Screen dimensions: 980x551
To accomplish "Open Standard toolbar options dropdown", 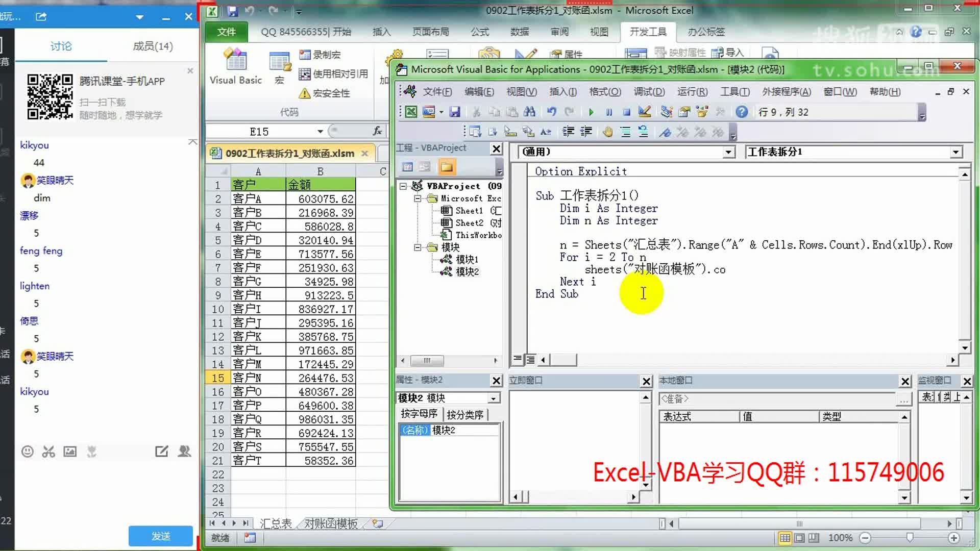I will (922, 112).
